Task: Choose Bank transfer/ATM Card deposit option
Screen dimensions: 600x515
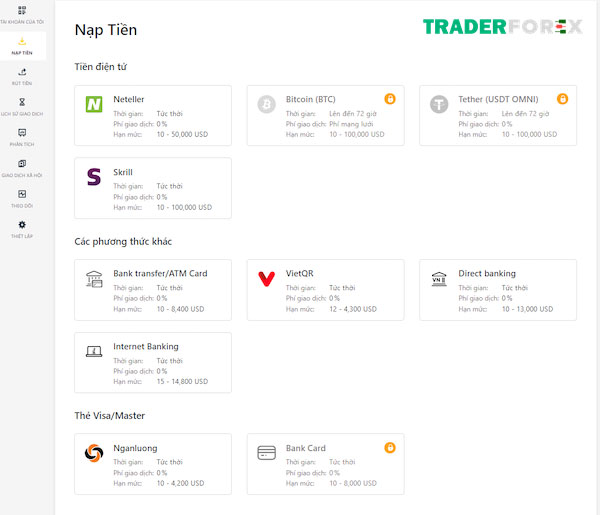Action: pyautogui.click(x=153, y=290)
